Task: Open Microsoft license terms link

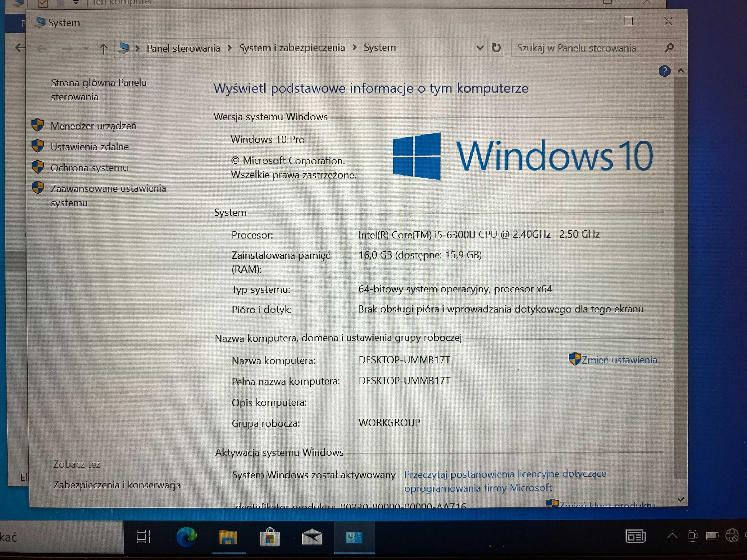Action: [505, 481]
